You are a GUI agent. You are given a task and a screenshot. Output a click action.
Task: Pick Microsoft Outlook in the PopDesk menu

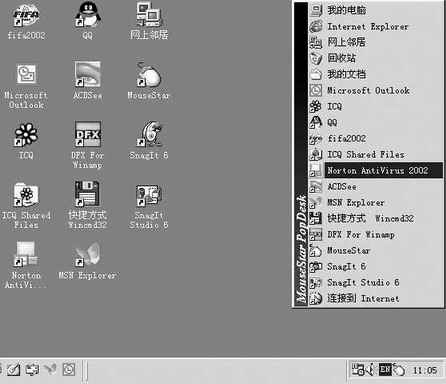[376, 90]
